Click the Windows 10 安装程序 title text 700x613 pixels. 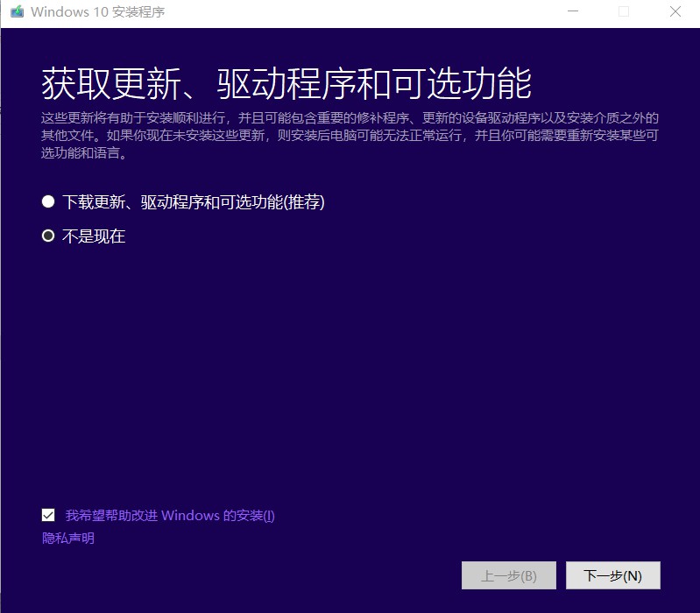(x=97, y=12)
